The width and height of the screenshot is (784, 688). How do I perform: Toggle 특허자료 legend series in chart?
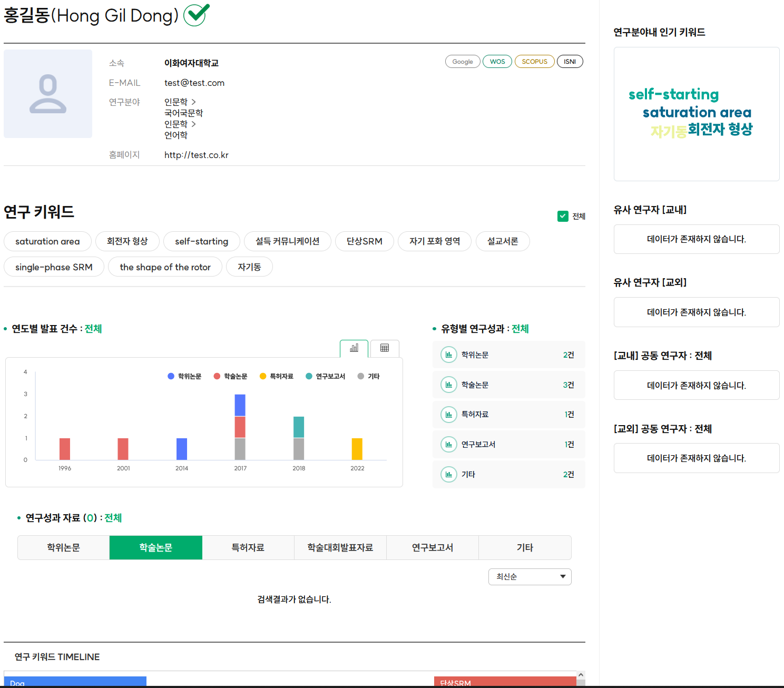point(277,376)
